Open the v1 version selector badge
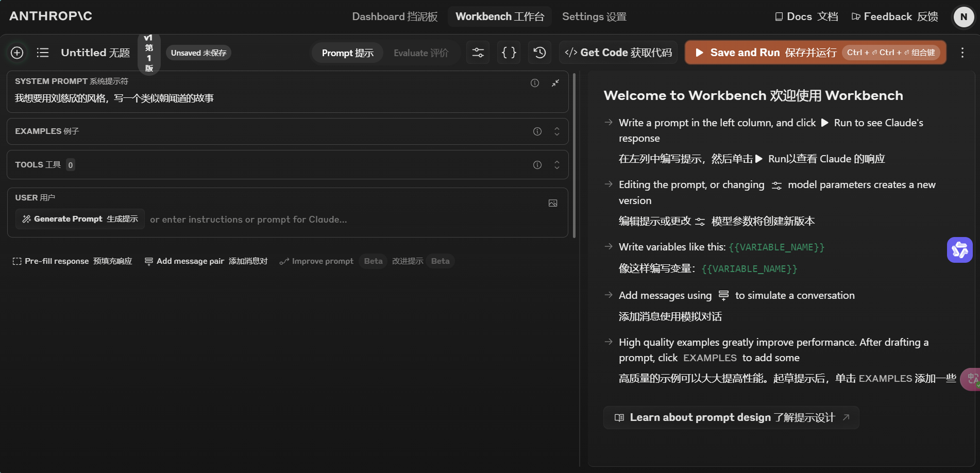980x473 pixels. pos(149,53)
